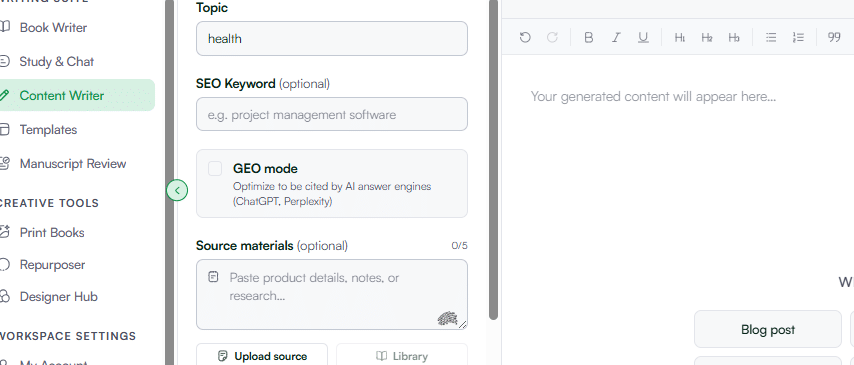The image size is (854, 365).
Task: Click the Upload source button
Action: click(x=262, y=356)
